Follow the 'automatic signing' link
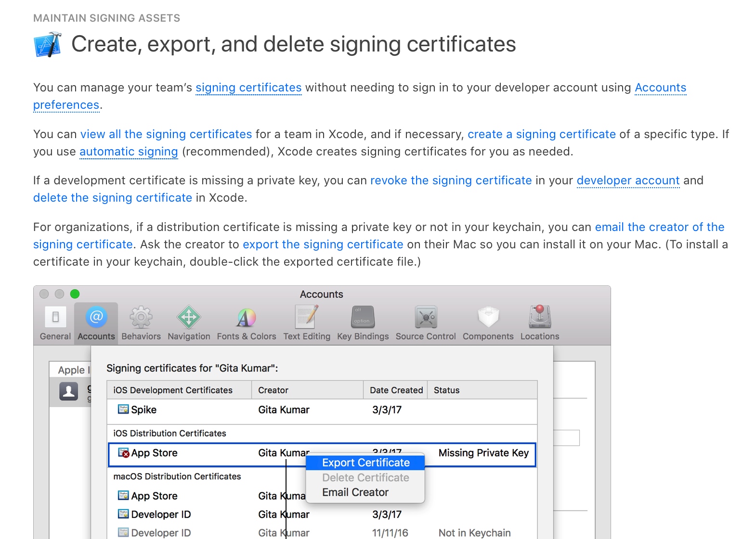 coord(129,152)
